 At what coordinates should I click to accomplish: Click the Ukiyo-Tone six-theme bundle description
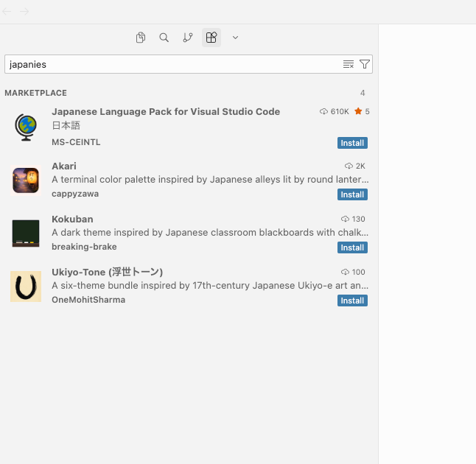[x=210, y=286]
